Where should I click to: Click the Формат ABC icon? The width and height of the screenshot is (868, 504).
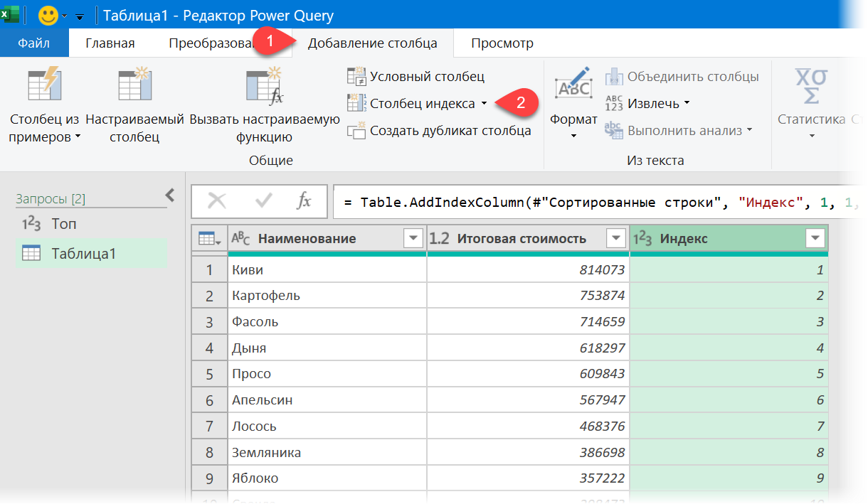(573, 84)
